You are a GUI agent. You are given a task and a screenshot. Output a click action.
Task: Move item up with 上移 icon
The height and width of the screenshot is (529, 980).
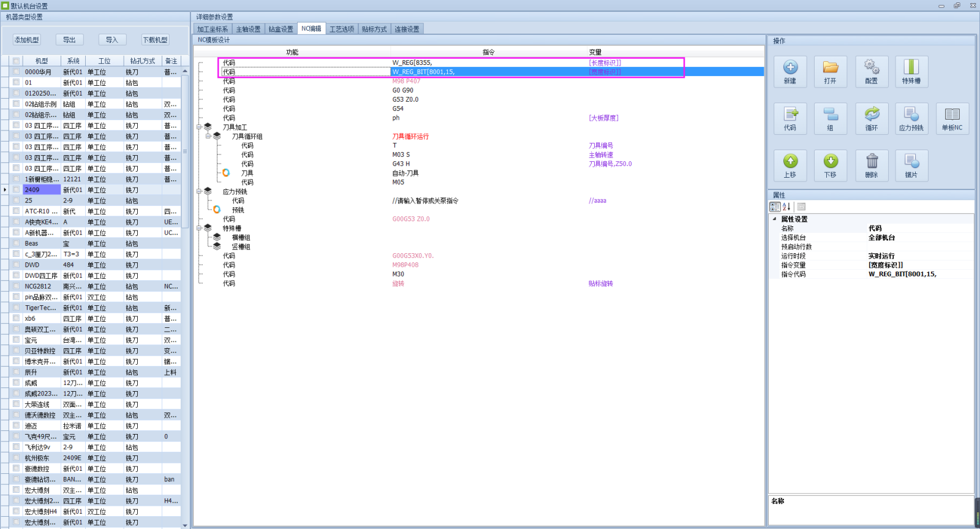tap(790, 166)
